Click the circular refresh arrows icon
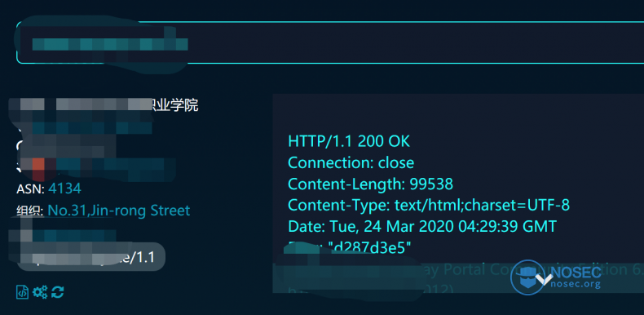Image resolution: width=644 pixels, height=315 pixels. click(x=58, y=292)
